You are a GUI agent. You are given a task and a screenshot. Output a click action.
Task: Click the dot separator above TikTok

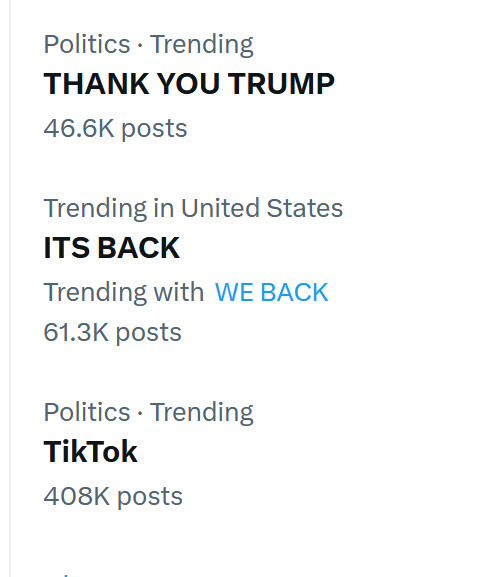(x=140, y=413)
